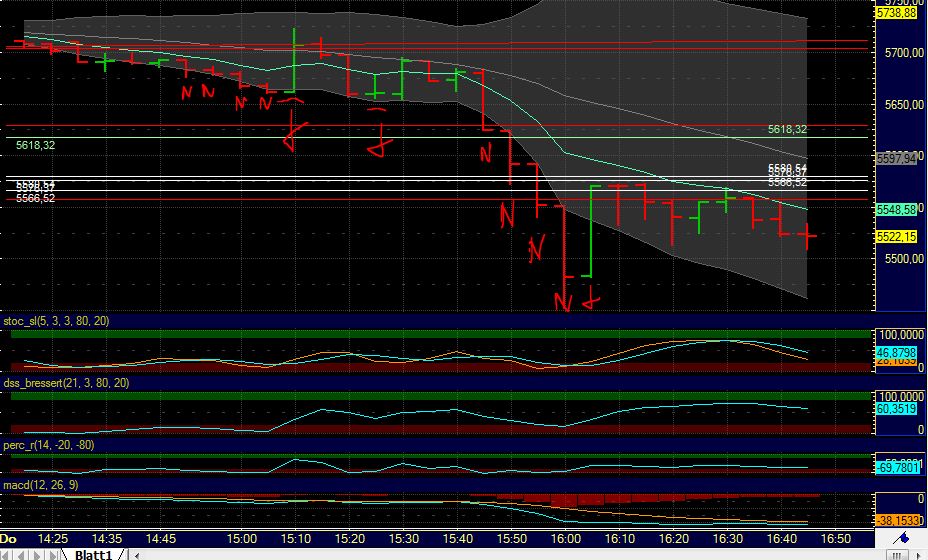928x560 pixels.
Task: Select the green 5548,58 price tag
Action: coord(896,210)
